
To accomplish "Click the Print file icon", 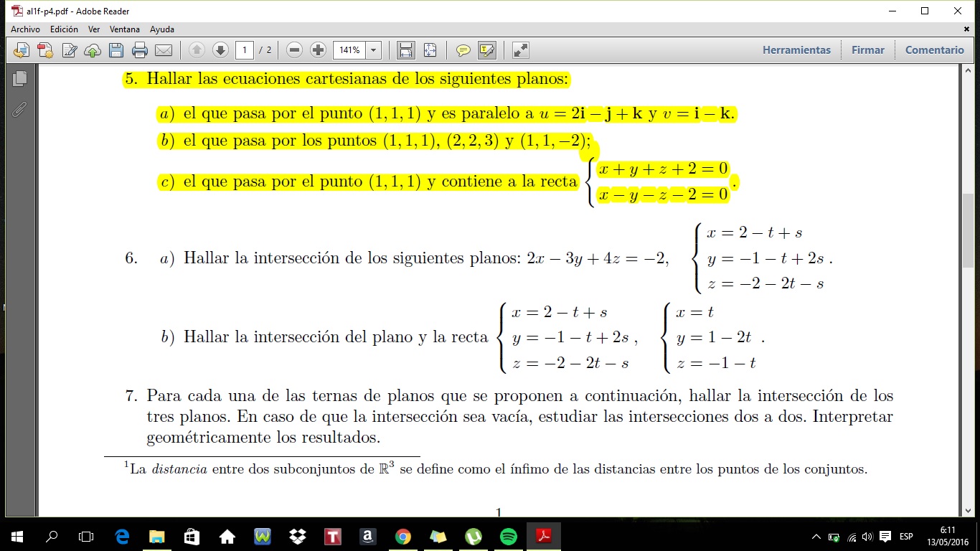I will click(140, 50).
